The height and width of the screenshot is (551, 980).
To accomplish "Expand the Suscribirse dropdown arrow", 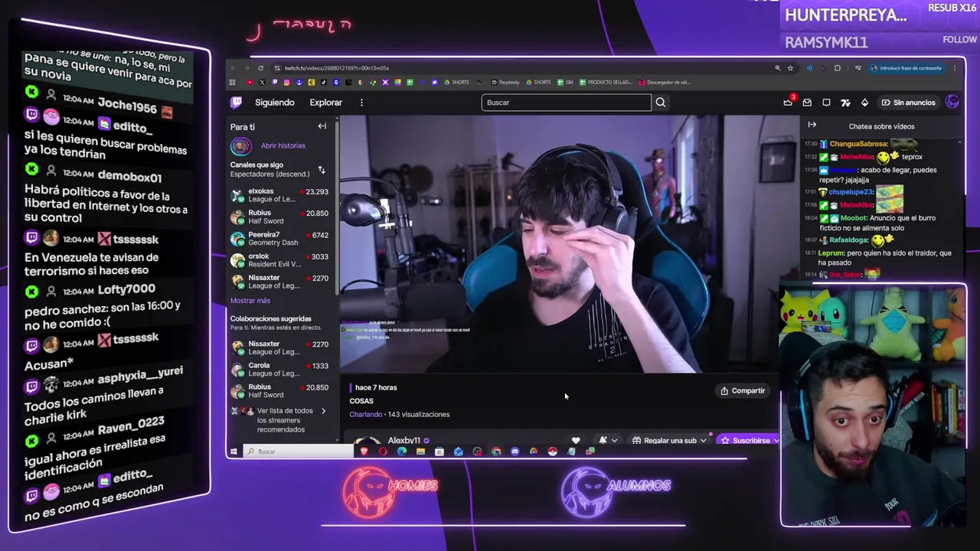I will coord(776,441).
